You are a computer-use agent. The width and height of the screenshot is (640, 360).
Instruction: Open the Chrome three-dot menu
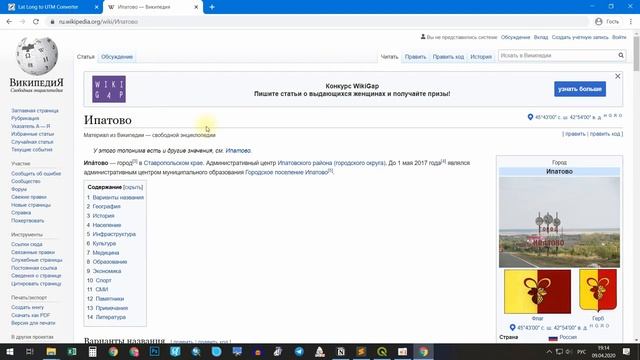tap(631, 22)
